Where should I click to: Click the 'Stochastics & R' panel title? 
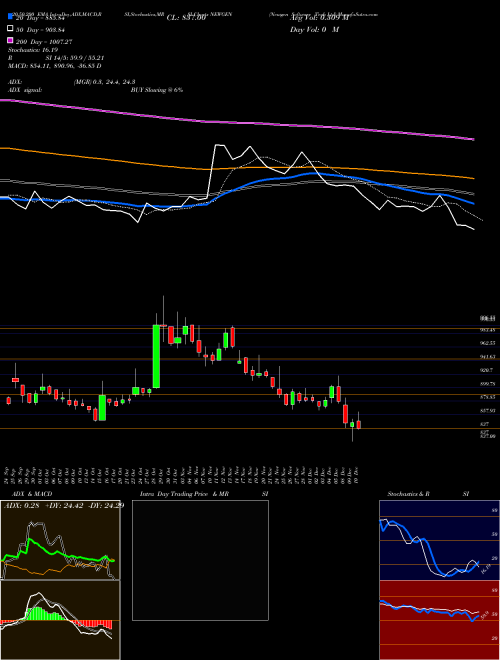pos(408,494)
